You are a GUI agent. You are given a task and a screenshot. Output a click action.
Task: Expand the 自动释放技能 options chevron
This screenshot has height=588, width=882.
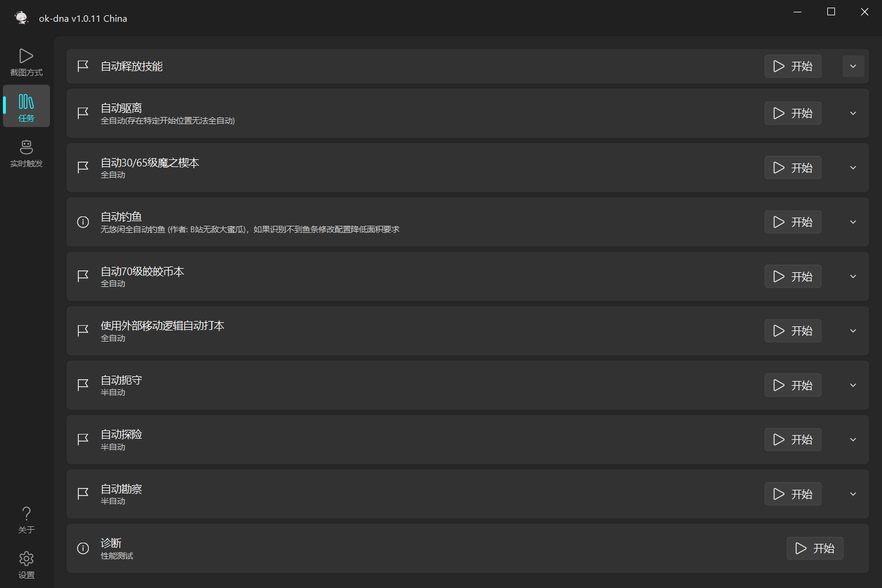pyautogui.click(x=853, y=66)
